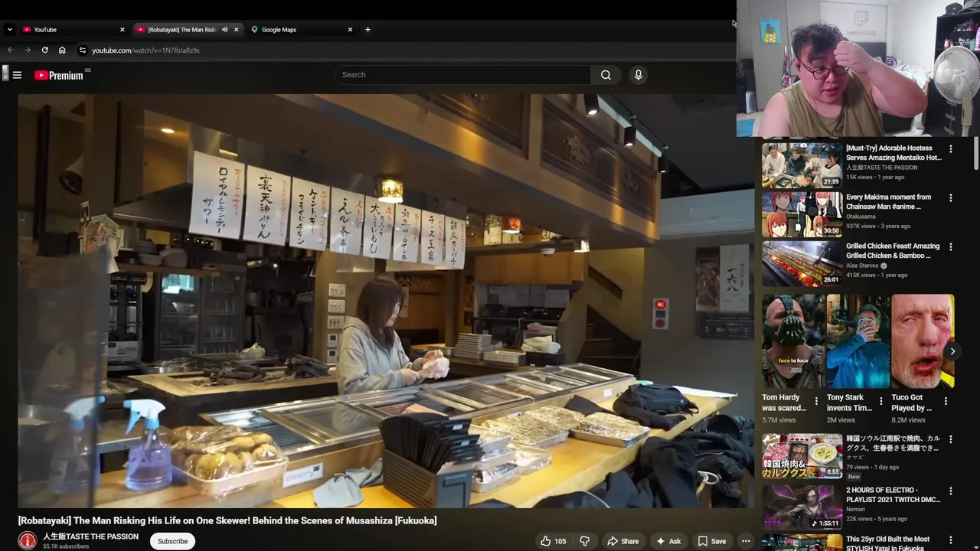The image size is (980, 551).
Task: Click the youtube.com address bar URL
Action: pyautogui.click(x=145, y=51)
